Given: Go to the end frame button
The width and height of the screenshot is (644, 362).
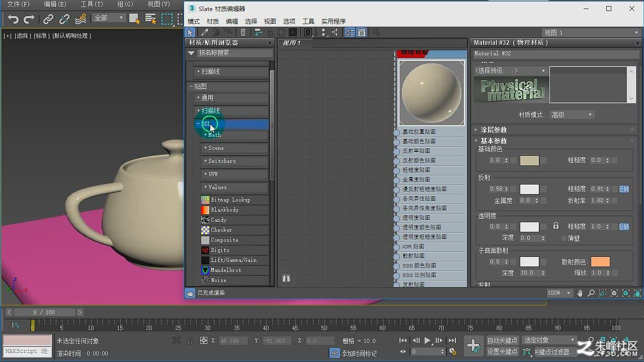Looking at the screenshot, I should [452, 340].
